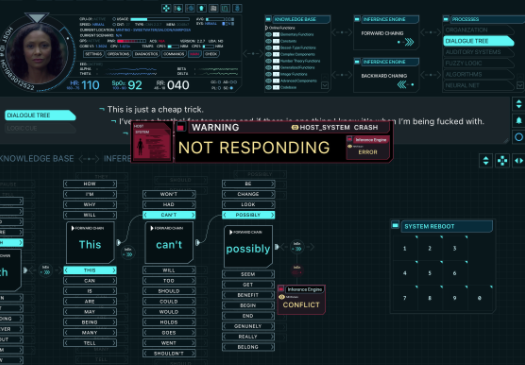Switch to LOGIC CUE tab on left

(40, 128)
